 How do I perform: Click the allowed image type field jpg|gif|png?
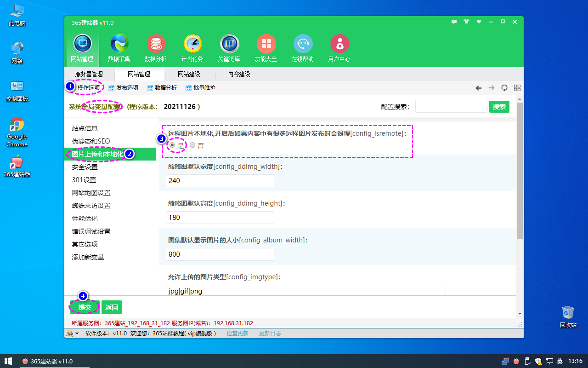(x=306, y=290)
